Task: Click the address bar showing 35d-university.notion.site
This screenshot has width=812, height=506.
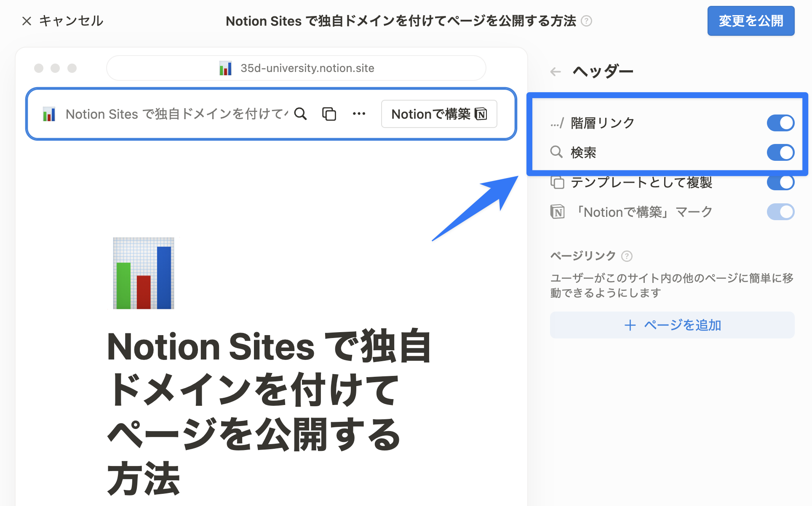Action: tap(296, 68)
